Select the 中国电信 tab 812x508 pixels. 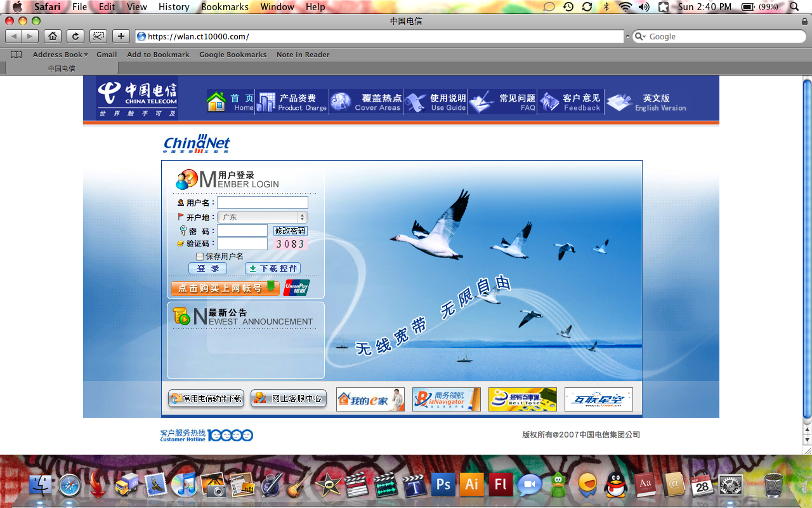click(x=62, y=69)
